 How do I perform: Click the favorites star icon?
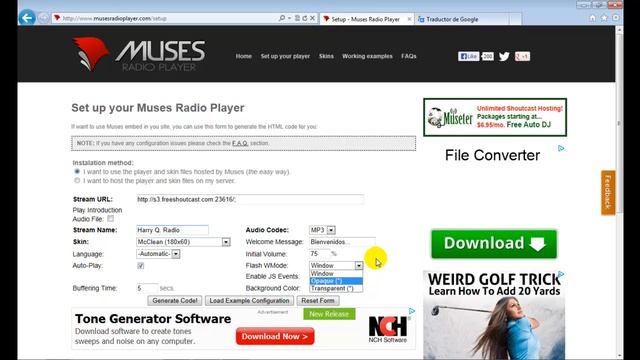(604, 18)
